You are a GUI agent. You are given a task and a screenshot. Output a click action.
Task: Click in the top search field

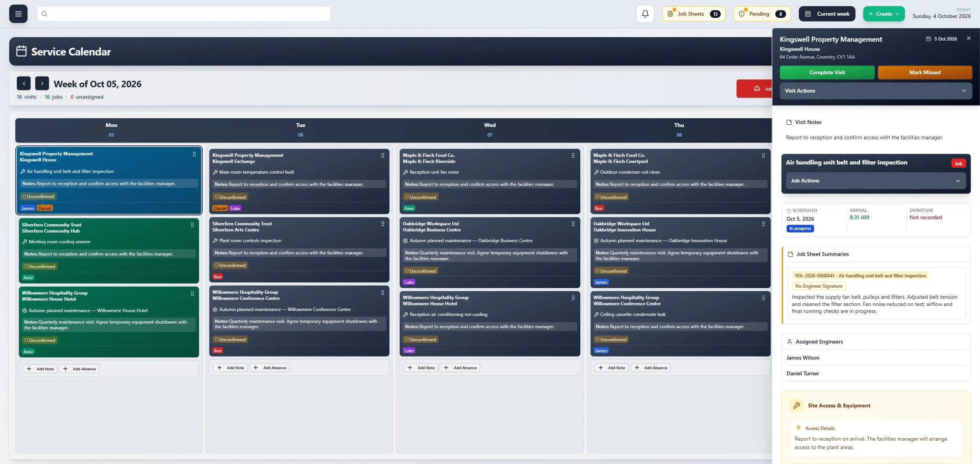184,14
